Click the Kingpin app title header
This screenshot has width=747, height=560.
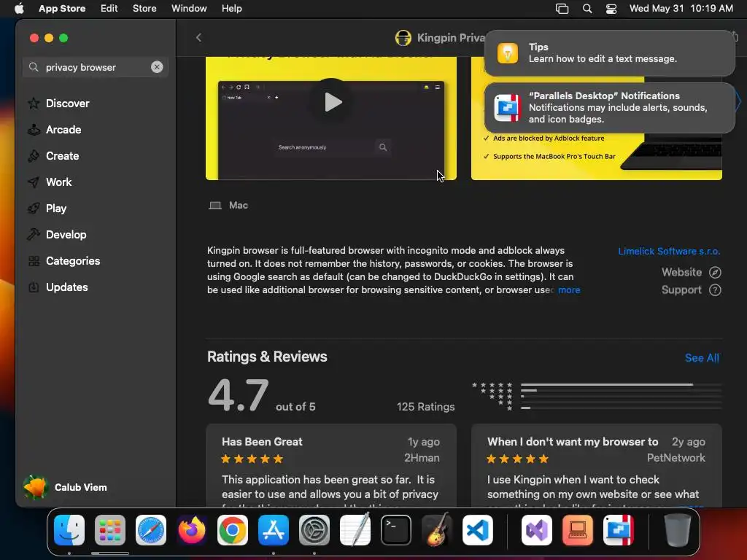pos(440,38)
